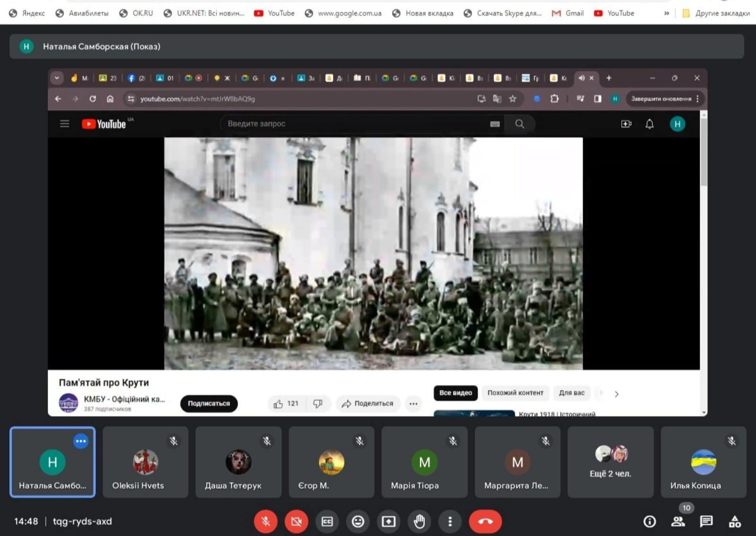
Task: Open the emoji reactions panel
Action: click(x=358, y=521)
